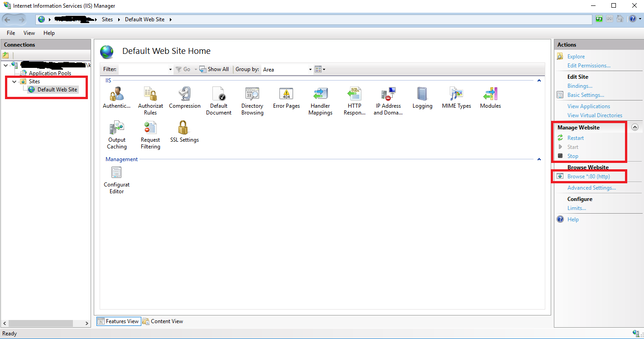
Task: Open Limits link under Configure
Action: coord(577,208)
